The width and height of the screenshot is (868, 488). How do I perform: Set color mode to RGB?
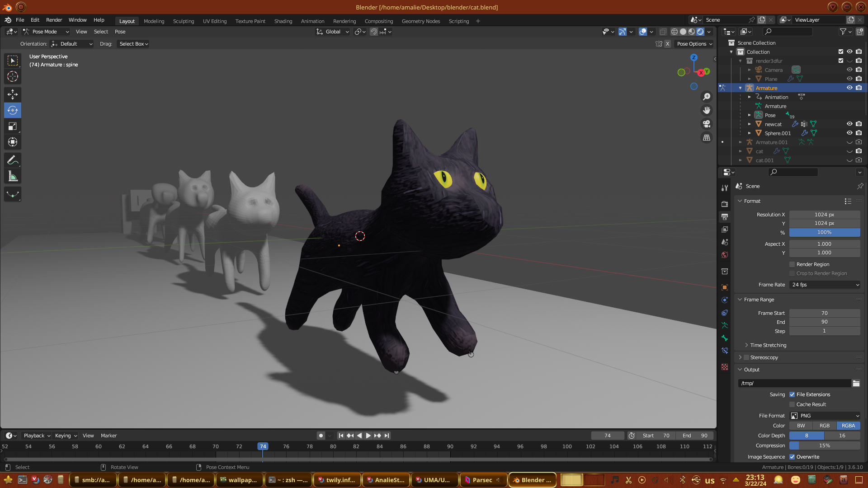(825, 426)
